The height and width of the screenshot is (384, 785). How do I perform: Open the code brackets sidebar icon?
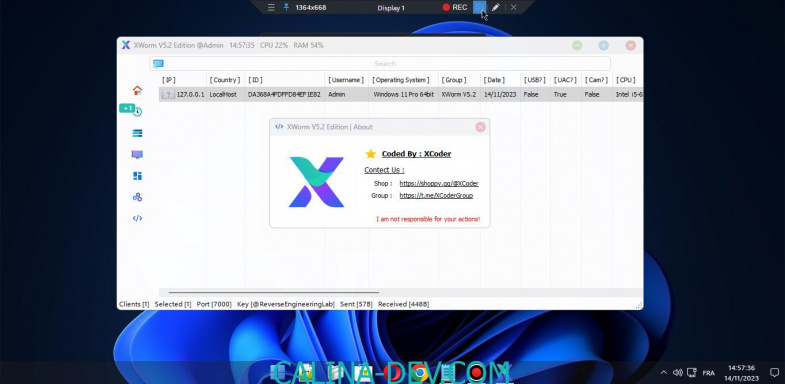(137, 218)
